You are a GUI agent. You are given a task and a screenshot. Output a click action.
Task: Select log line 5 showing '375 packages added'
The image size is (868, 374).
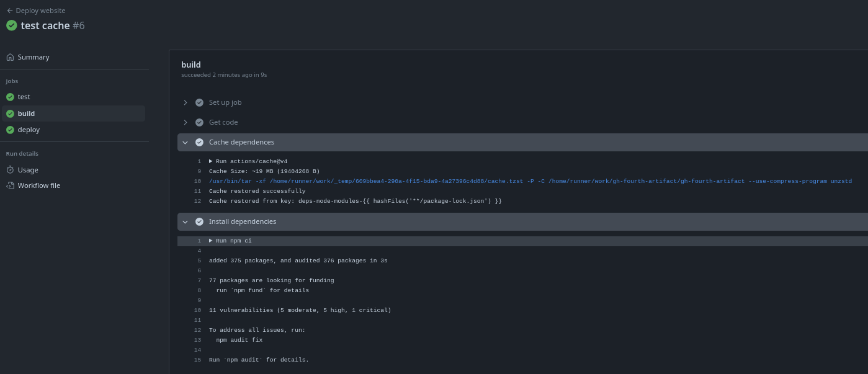point(298,260)
